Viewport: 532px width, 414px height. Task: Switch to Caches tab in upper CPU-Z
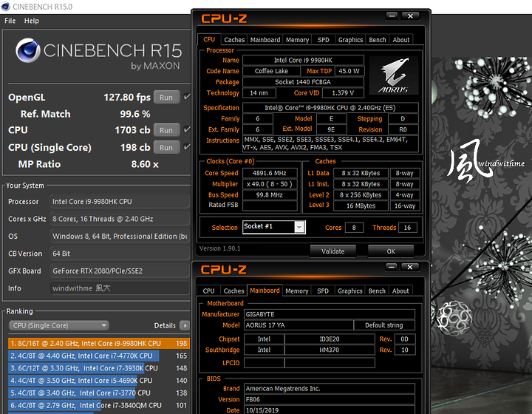[x=234, y=40]
